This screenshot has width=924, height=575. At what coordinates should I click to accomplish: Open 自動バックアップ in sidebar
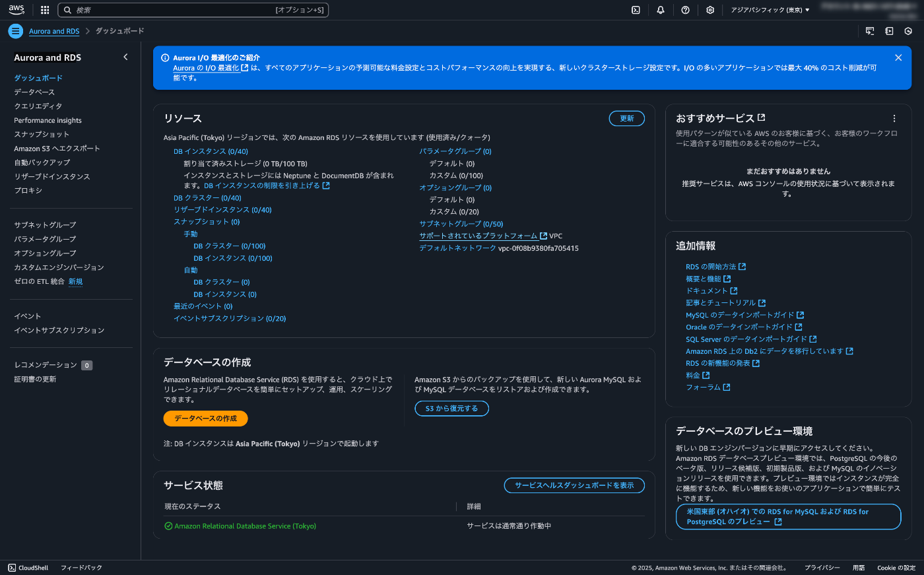(x=42, y=162)
